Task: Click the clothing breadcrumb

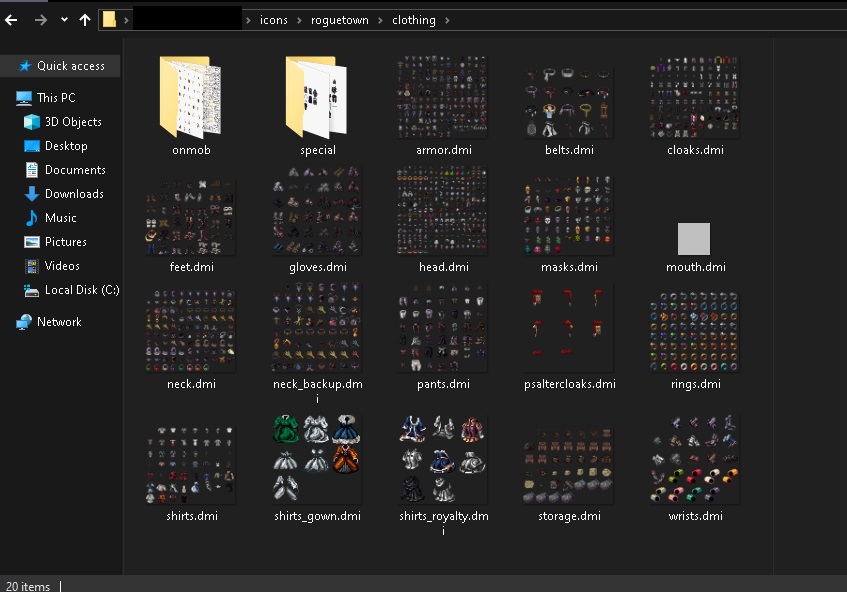Action: [x=413, y=21]
